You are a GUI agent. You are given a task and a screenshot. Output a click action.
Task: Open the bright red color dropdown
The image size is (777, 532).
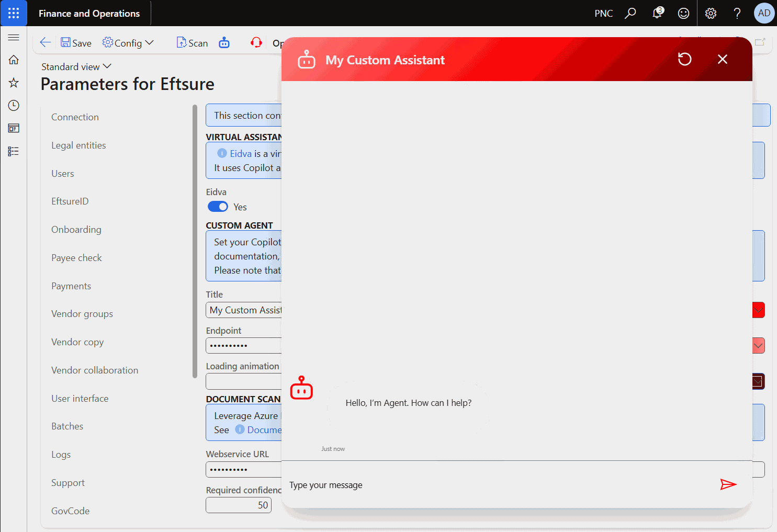(x=758, y=310)
